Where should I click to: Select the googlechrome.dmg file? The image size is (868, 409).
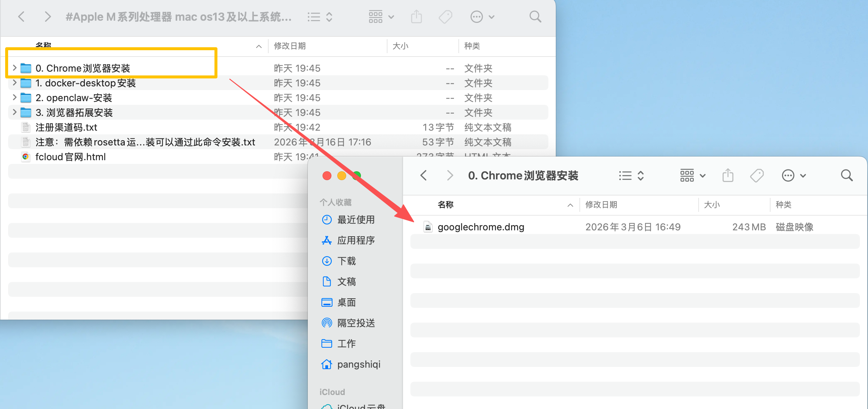click(480, 227)
